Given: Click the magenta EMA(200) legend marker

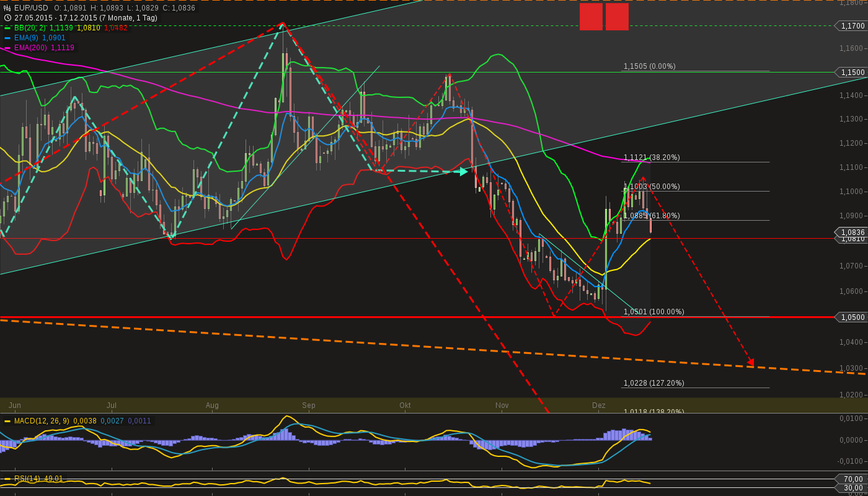Looking at the screenshot, I should tap(7, 48).
